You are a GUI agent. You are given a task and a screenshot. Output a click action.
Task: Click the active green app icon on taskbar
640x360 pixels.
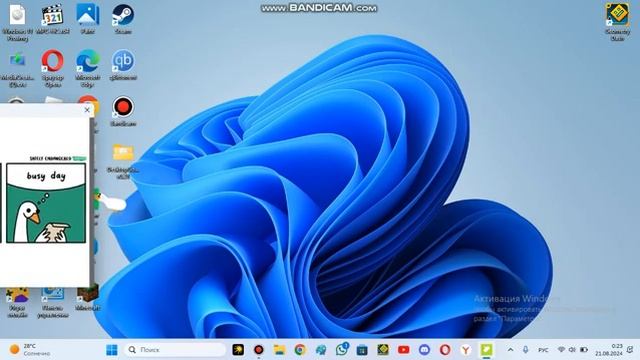486,350
